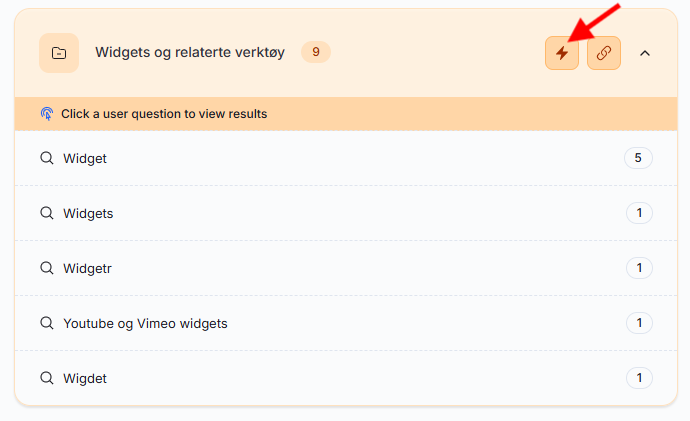Collapse the Widgets og relaterte verktøy group
Screen dimensions: 690x421
(x=645, y=53)
